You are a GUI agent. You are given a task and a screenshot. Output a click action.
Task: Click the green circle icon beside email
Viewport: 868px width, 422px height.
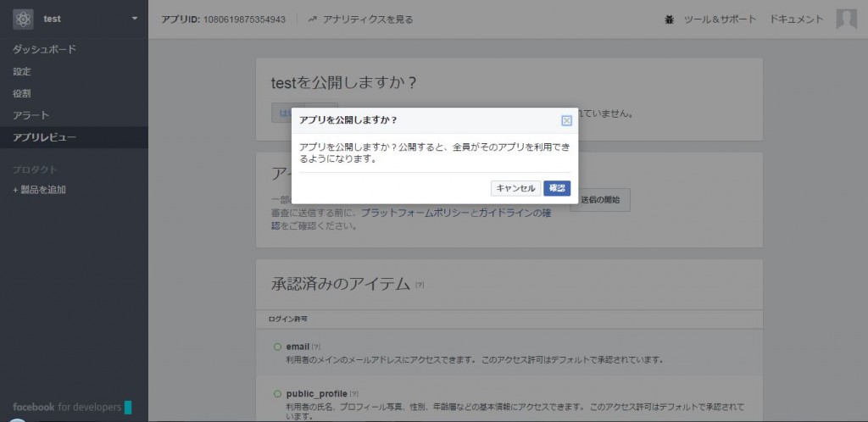point(278,347)
